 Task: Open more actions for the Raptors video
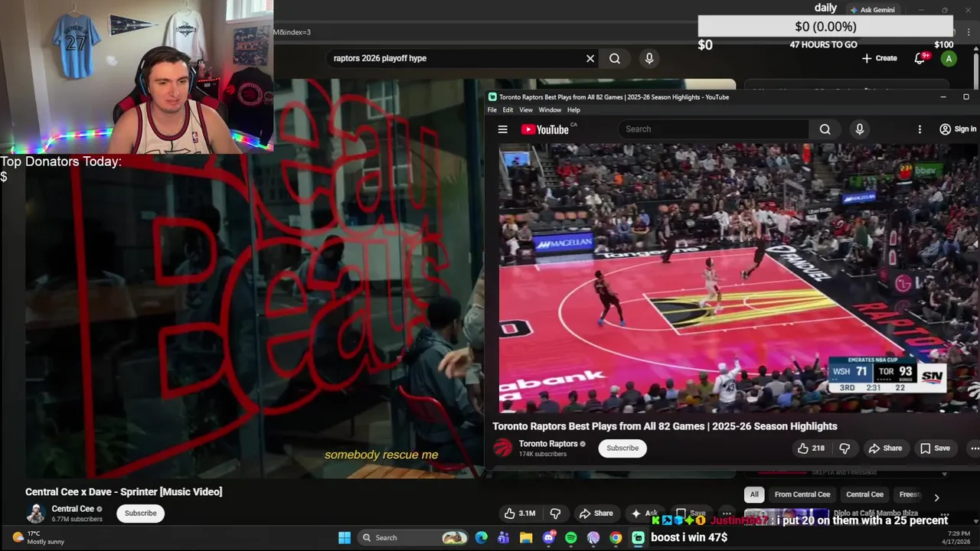click(x=974, y=448)
